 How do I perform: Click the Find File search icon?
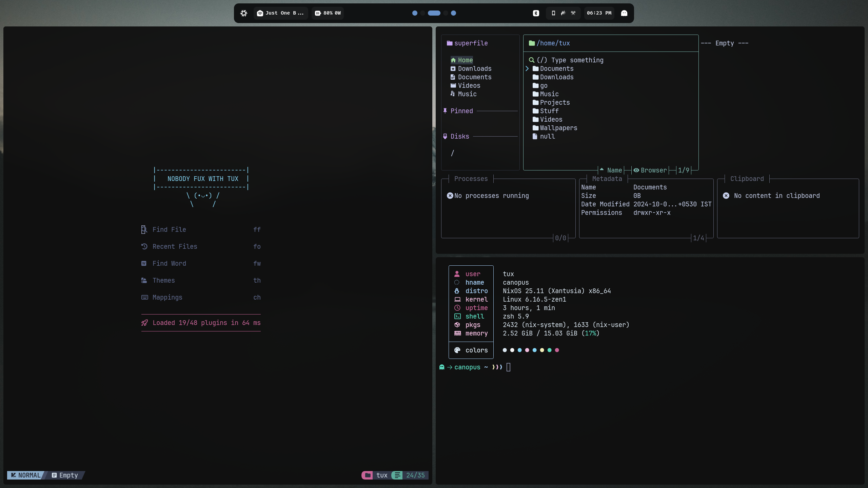(x=144, y=230)
